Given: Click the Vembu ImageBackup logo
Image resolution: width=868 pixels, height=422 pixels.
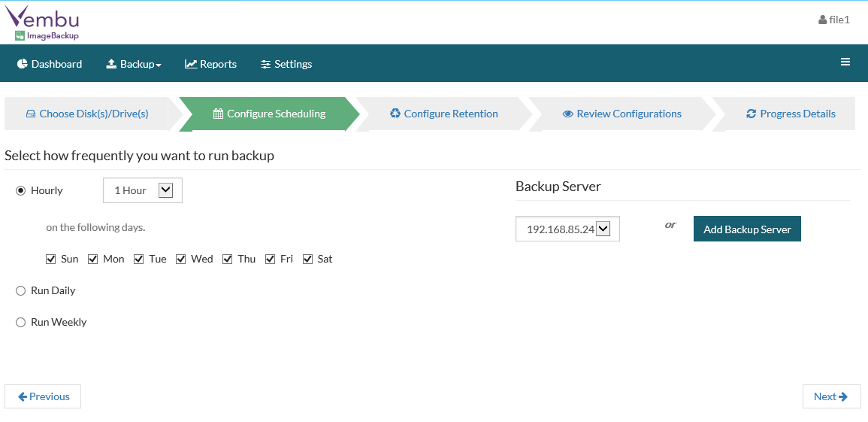Looking at the screenshot, I should [43, 23].
